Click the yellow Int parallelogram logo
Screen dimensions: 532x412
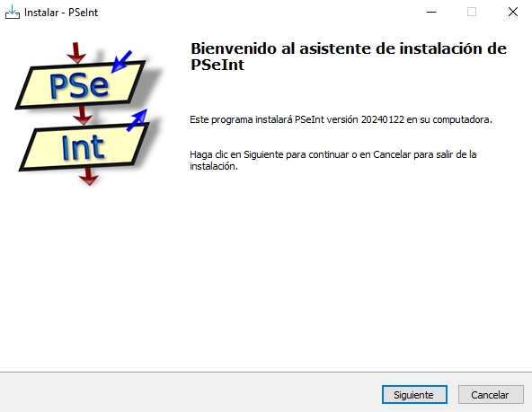coord(84,147)
